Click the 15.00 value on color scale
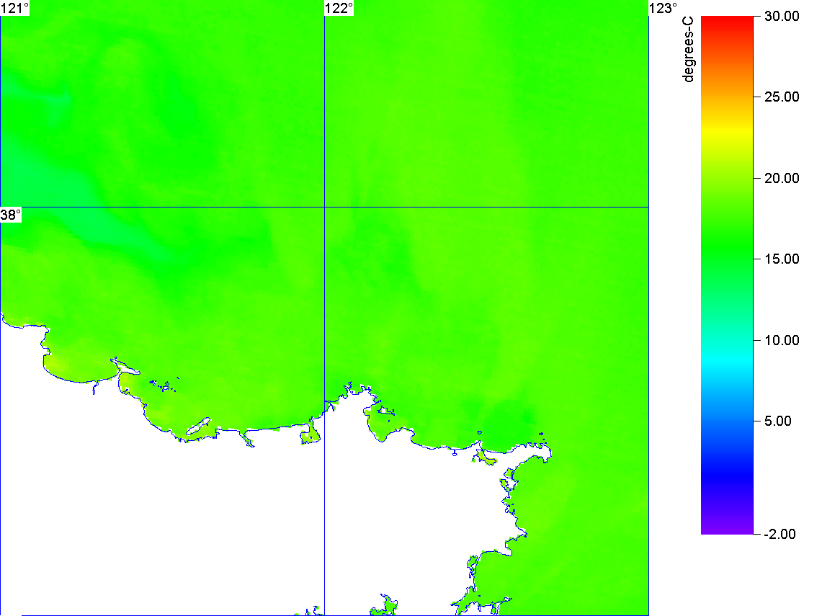Viewport: 840px width, 616px height. [x=782, y=259]
